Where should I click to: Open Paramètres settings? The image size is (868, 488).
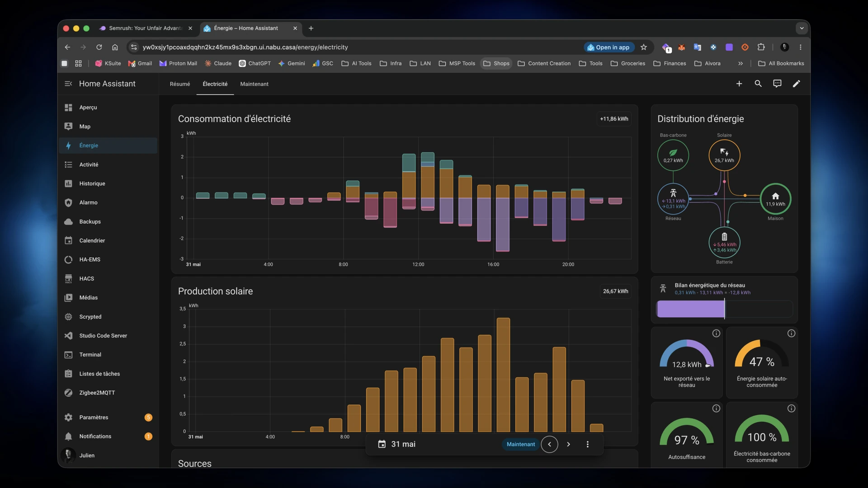108,418
